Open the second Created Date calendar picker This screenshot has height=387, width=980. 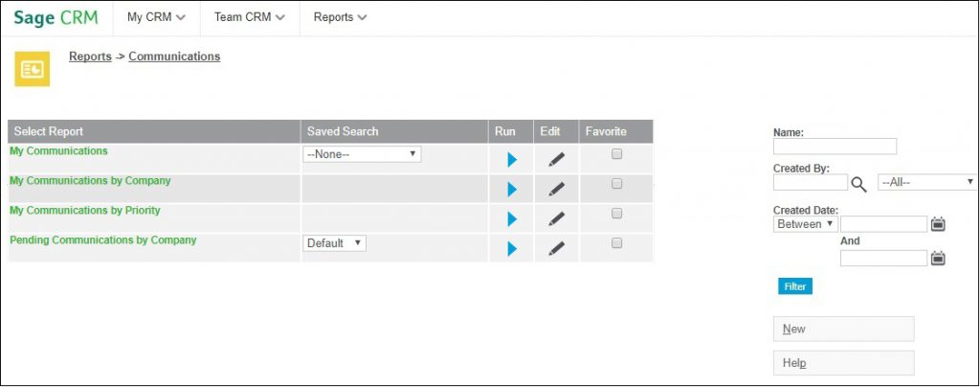pos(938,259)
